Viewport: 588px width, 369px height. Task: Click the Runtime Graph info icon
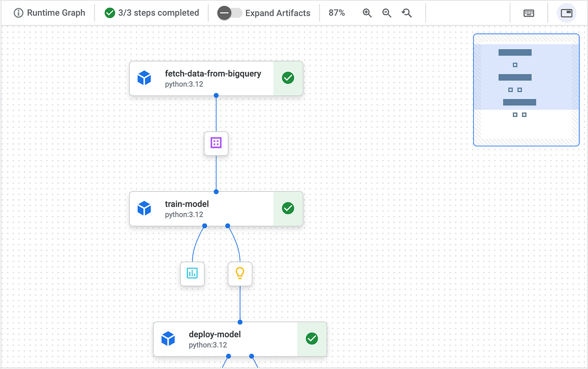coord(18,13)
